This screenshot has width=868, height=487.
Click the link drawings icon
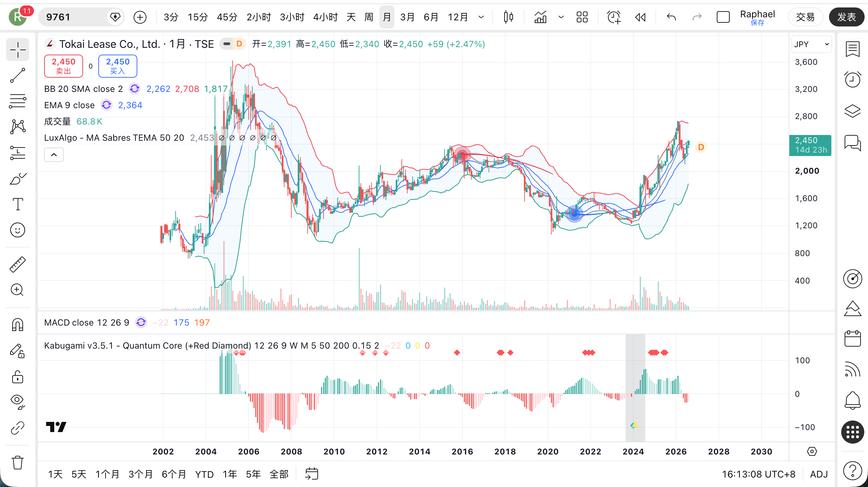tap(18, 428)
